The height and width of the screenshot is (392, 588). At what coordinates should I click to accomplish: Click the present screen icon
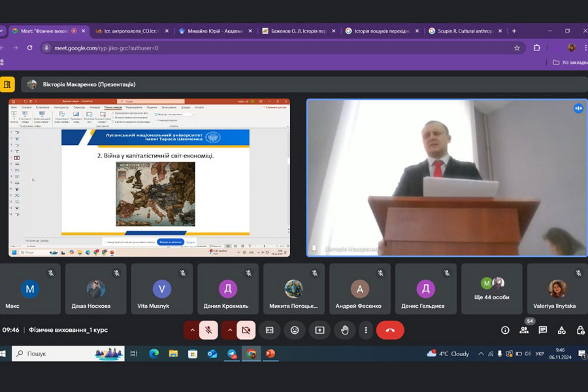(x=319, y=330)
